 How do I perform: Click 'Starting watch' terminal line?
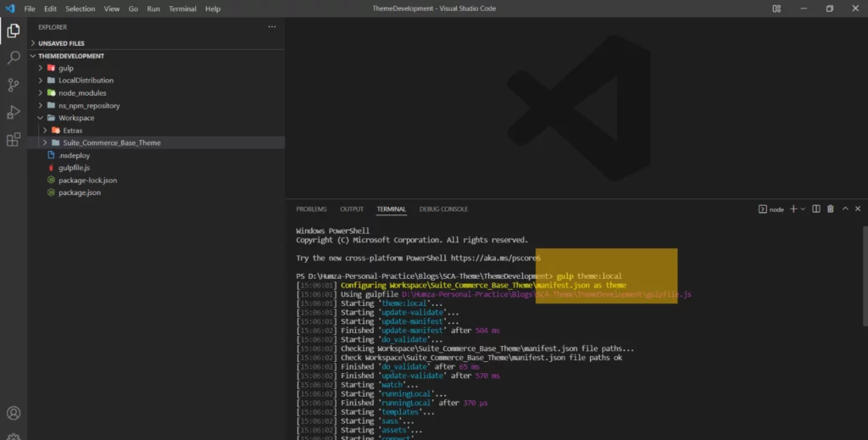click(357, 385)
